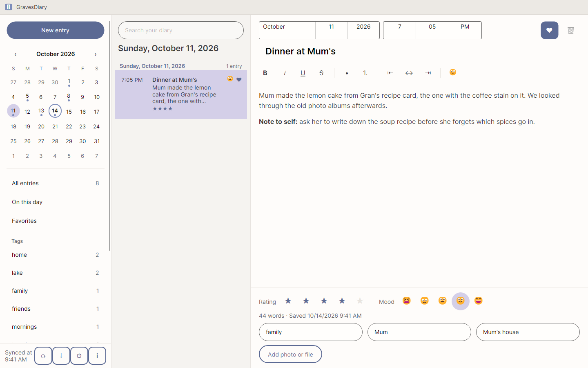Viewport: 588px width, 368px height.
Task: Select the sad mood face
Action: tap(425, 301)
